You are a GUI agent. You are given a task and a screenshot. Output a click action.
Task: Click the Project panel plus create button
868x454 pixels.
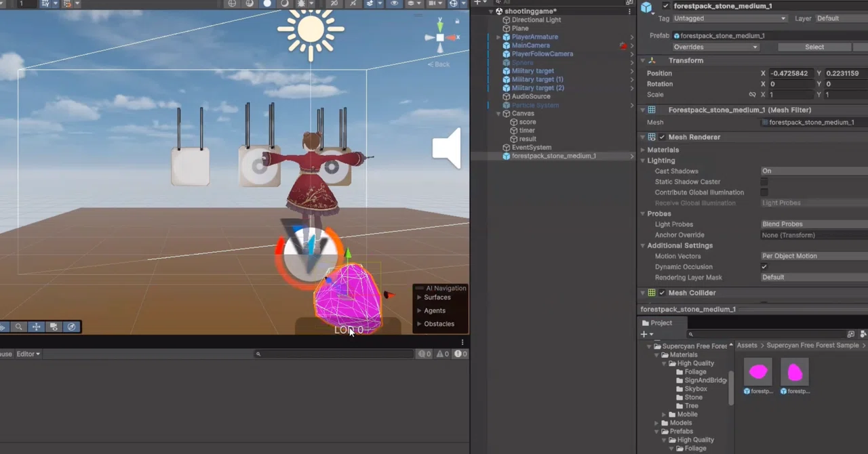(644, 334)
